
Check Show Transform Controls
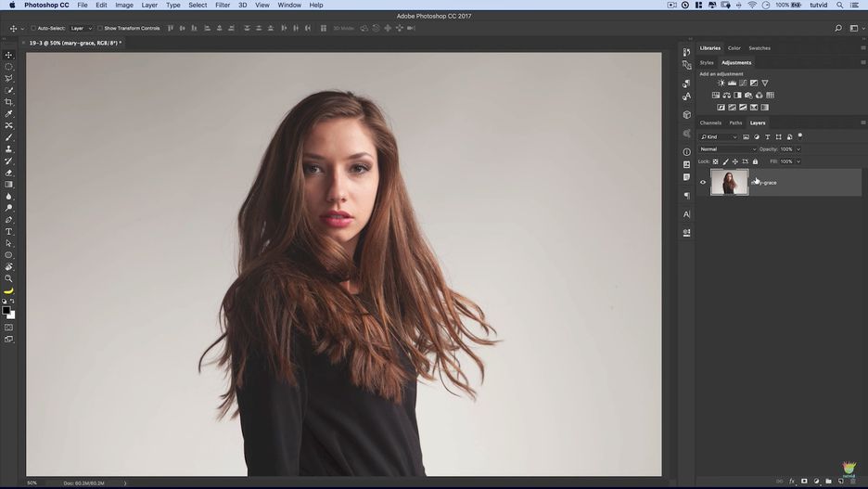pyautogui.click(x=100, y=29)
